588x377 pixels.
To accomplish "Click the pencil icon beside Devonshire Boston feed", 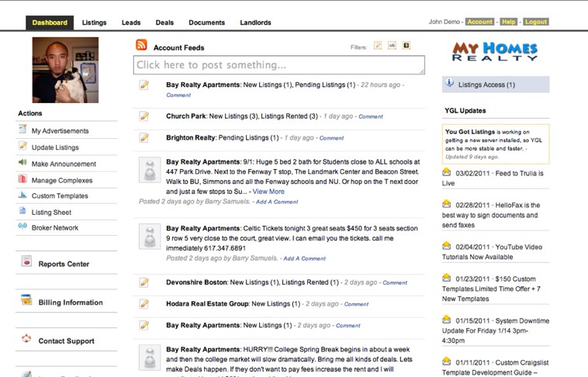I will tap(144, 282).
